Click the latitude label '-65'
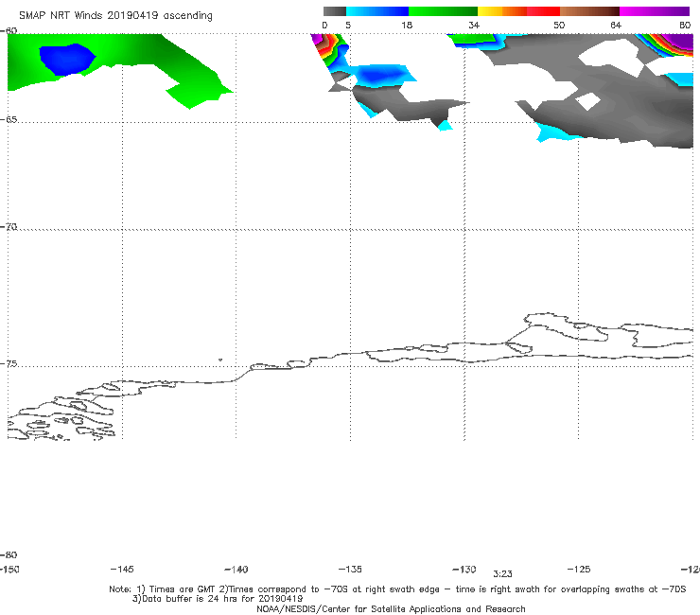Screen dimensions: 700x615 pos(9,120)
